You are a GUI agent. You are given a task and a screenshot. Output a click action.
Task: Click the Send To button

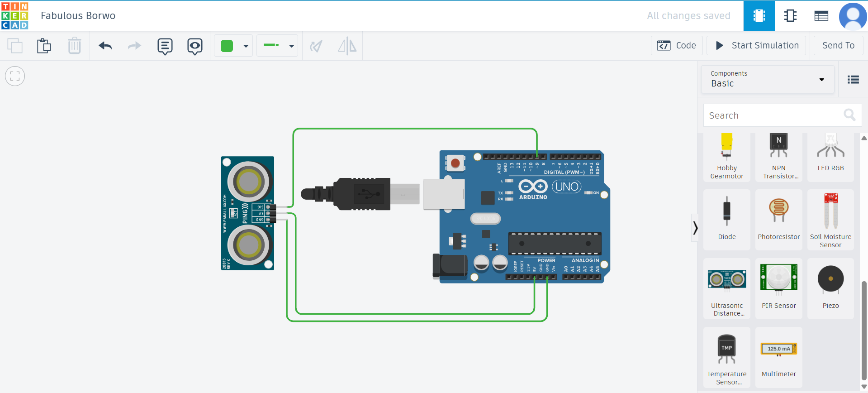coord(838,46)
